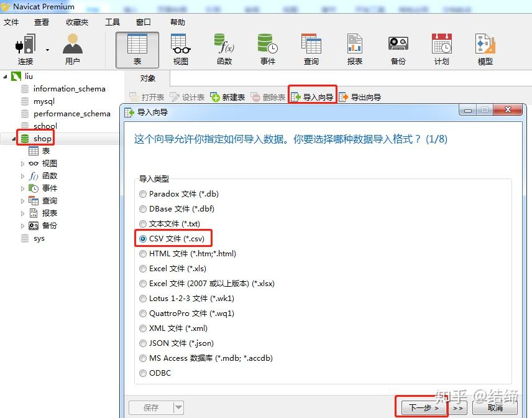Image resolution: width=532 pixels, height=418 pixels.
Task: Open the Window (窗口) menu
Action: pos(143,22)
